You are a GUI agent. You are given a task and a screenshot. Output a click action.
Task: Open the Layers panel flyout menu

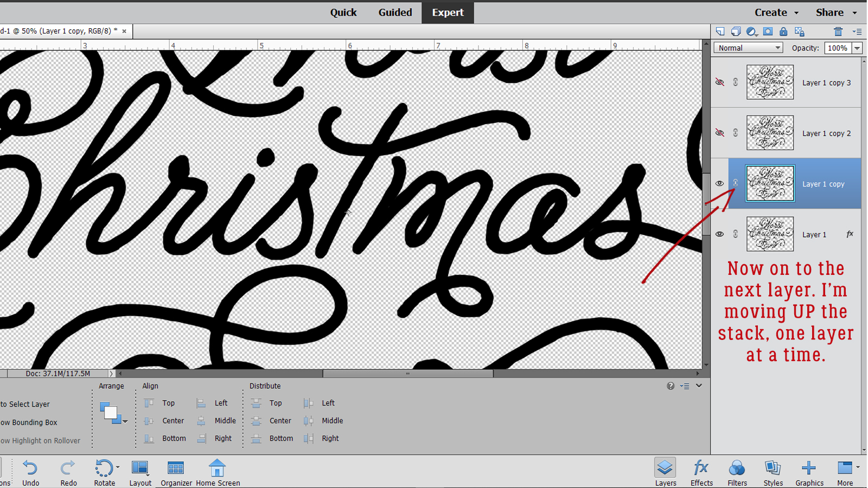(x=857, y=31)
